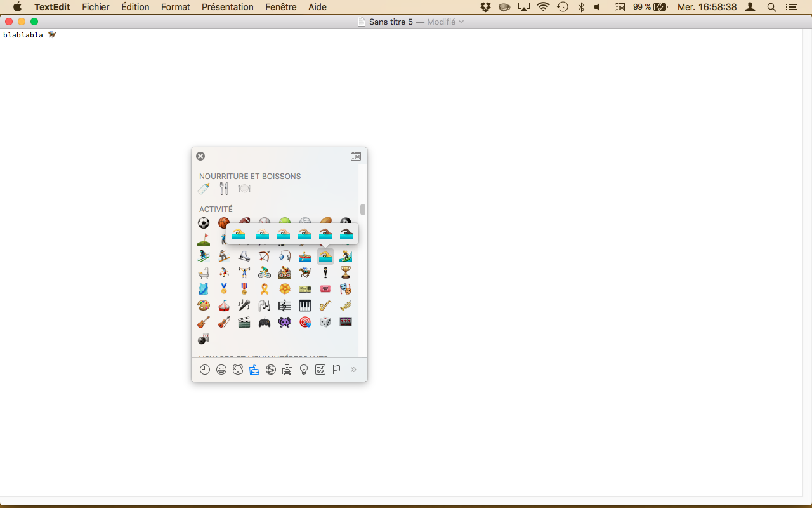Viewport: 812px width, 508px height.
Task: Insert the reminder ribbon emoji
Action: coord(265,289)
